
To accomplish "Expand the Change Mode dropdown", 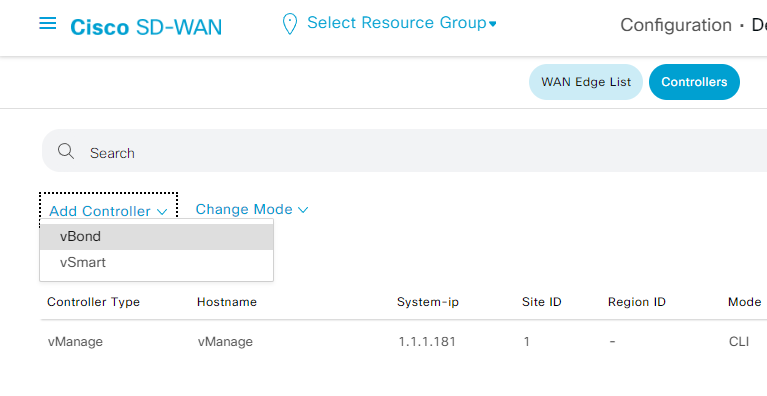I will tap(252, 209).
